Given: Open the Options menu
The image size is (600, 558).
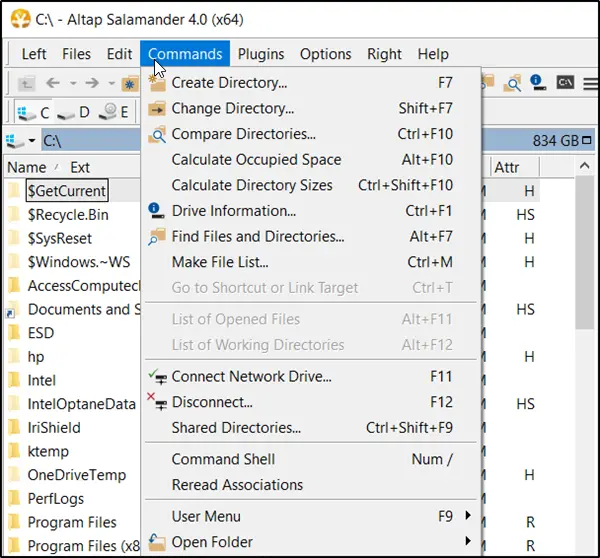Looking at the screenshot, I should click(x=326, y=54).
